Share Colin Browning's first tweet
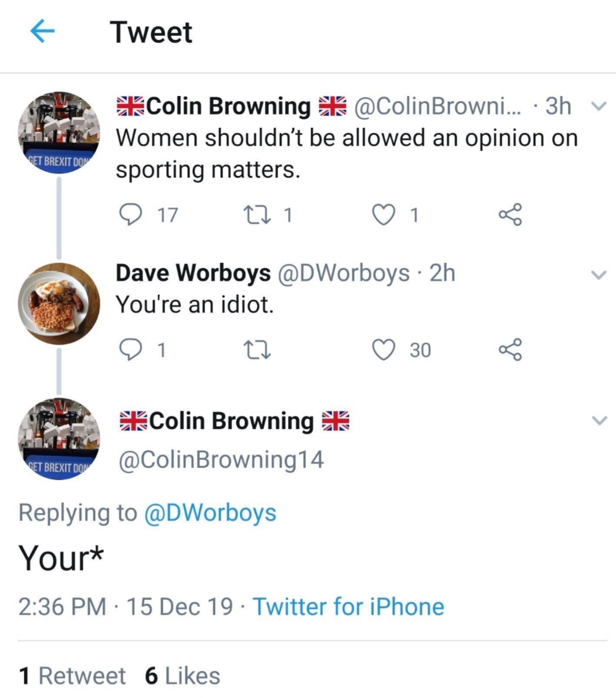Screen dimensions: 616x698 pos(511,215)
